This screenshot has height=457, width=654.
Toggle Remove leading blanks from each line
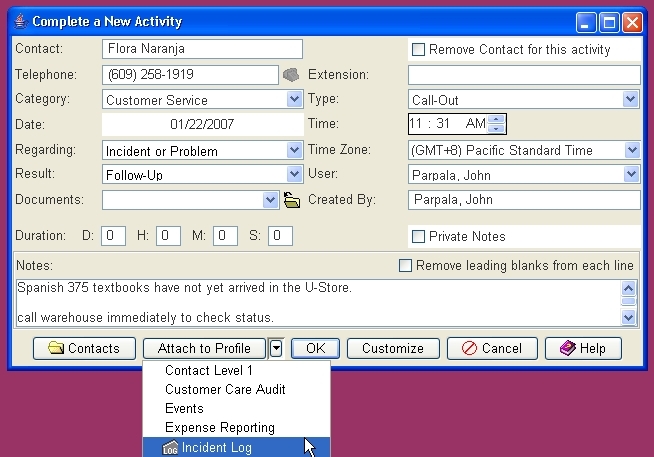tap(405, 266)
